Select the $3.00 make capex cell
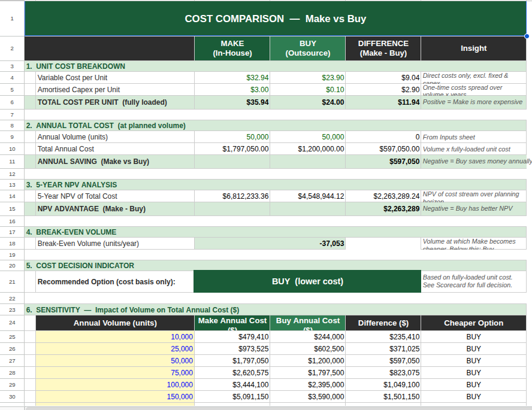Viewport: 532px width, 410px height. tap(232, 89)
